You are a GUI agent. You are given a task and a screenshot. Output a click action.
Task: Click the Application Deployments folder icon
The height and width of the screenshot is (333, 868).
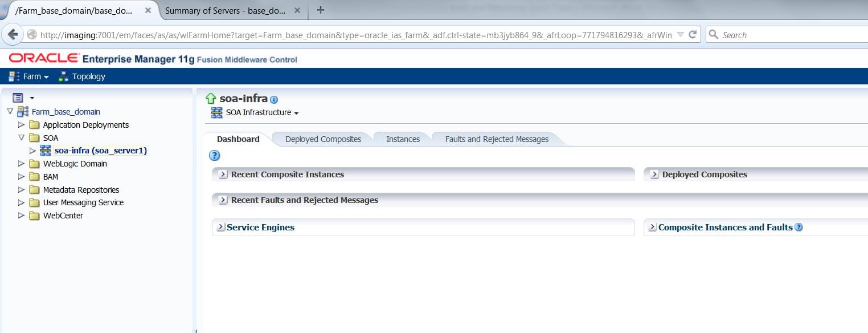[x=34, y=125]
